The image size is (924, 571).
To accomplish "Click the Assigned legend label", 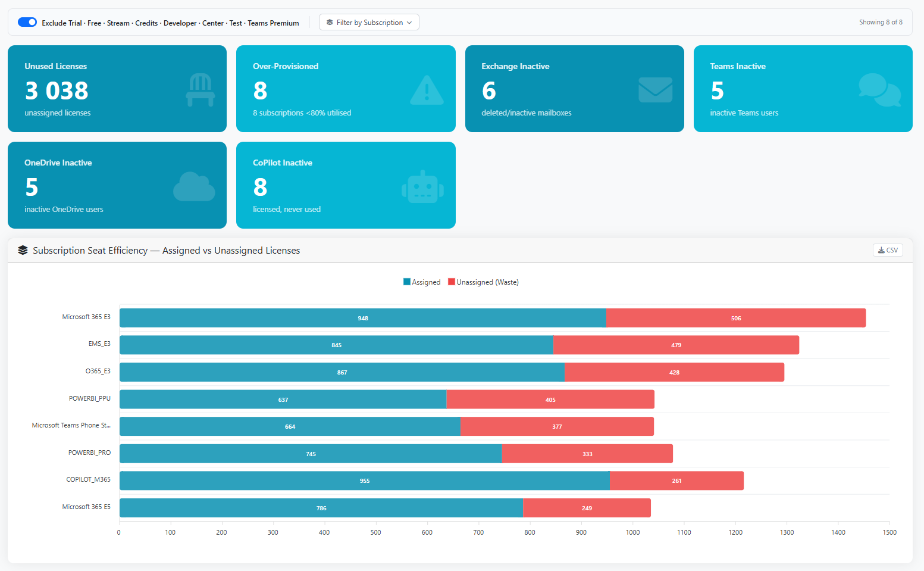I will 426,282.
